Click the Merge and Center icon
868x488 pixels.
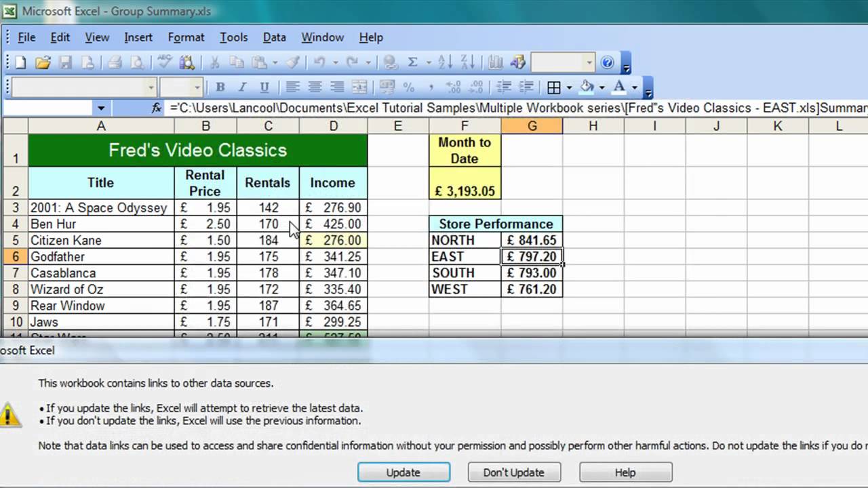point(359,87)
